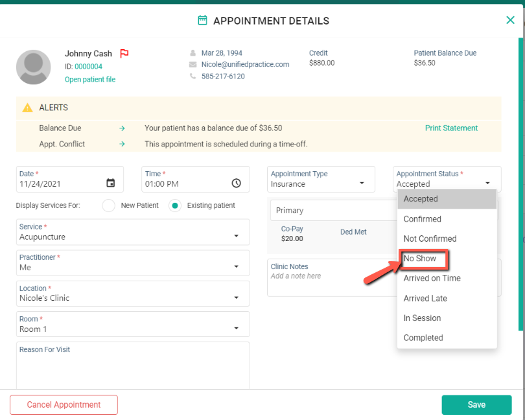Select the New Patient radio button
525x420 pixels.
coord(108,205)
